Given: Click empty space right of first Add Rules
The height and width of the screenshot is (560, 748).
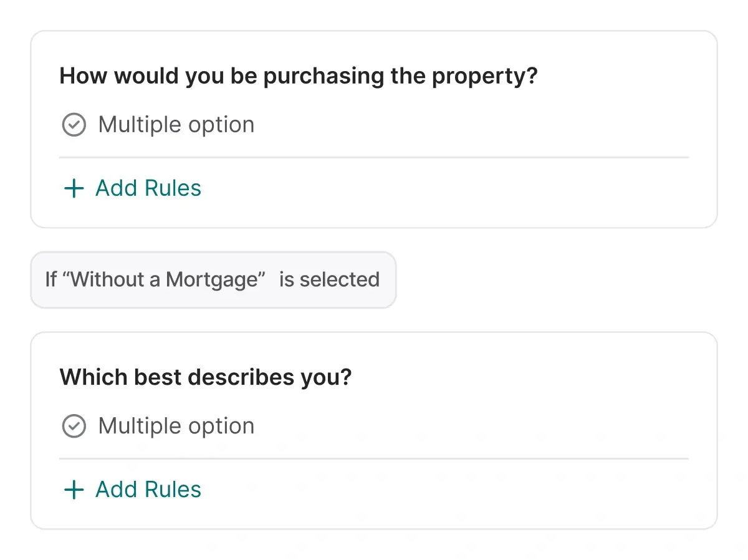Looking at the screenshot, I should pos(436,188).
